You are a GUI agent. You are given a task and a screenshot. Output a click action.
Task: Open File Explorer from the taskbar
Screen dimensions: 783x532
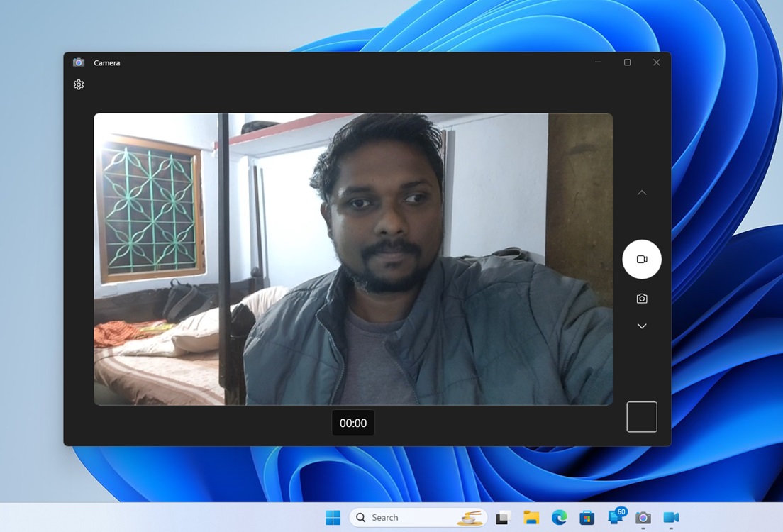(531, 518)
